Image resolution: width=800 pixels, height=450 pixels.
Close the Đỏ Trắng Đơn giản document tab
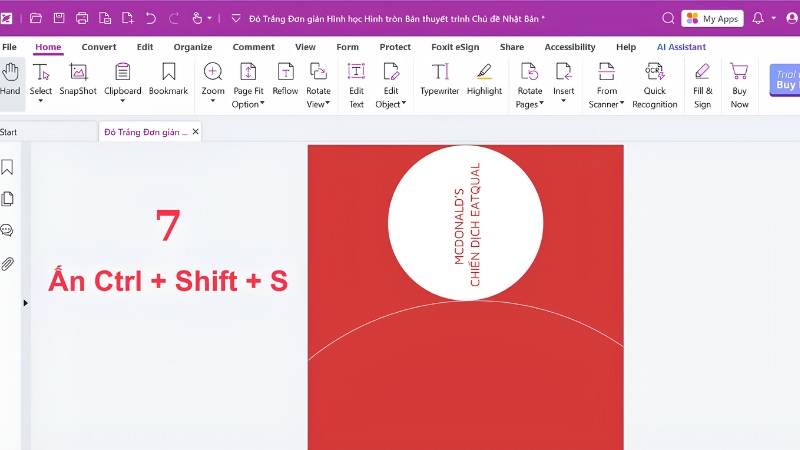point(195,132)
